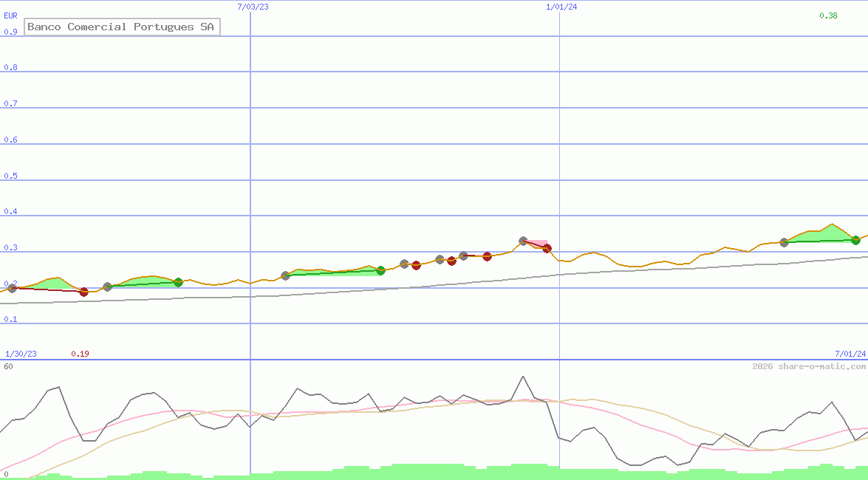
Task: Select the first green marker left of the 7/03/23 line
Action: click(x=178, y=282)
